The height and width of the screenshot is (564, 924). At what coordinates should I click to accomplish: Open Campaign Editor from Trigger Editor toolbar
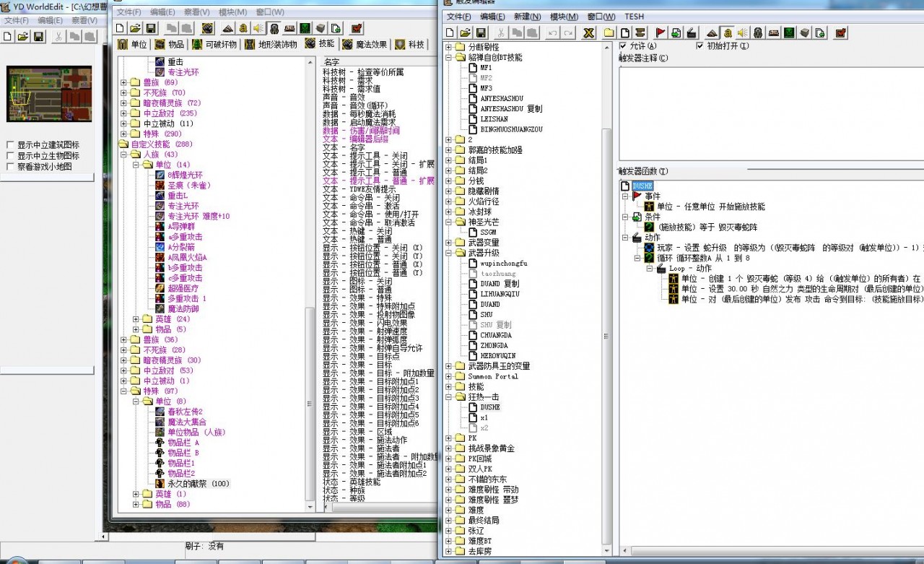(772, 32)
